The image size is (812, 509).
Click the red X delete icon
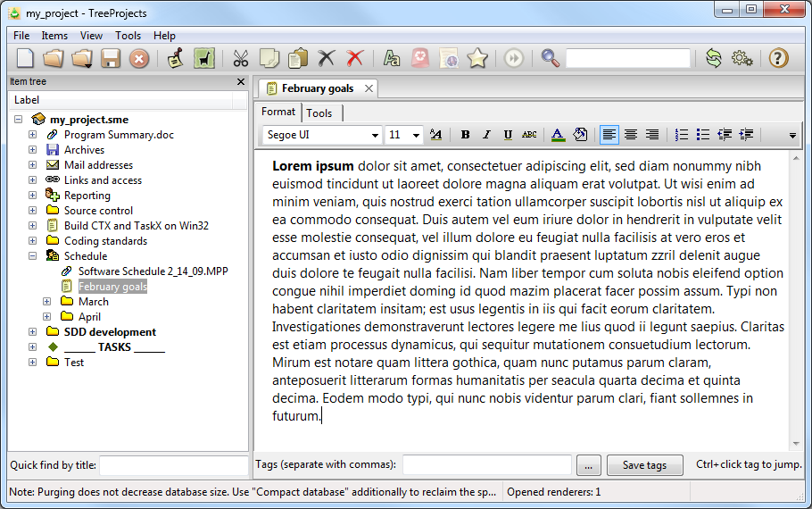355,59
